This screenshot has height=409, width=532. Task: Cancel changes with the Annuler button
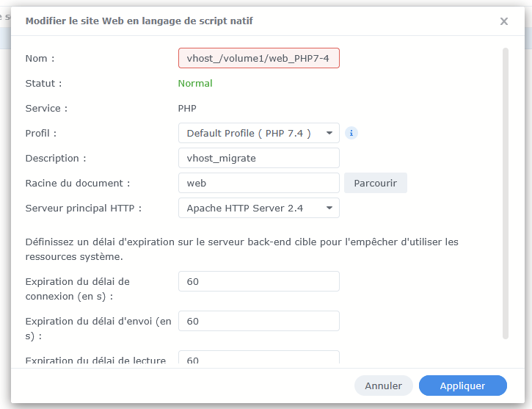(384, 386)
